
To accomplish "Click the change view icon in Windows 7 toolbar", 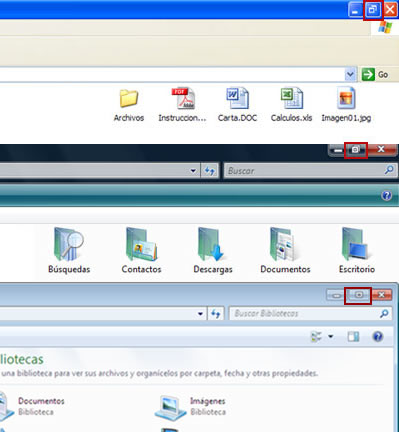I will pyautogui.click(x=316, y=337).
